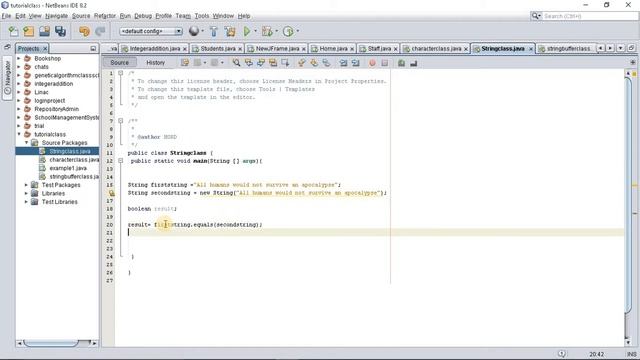
Task: Click the hint lightbulb on line 16
Action: (x=111, y=193)
